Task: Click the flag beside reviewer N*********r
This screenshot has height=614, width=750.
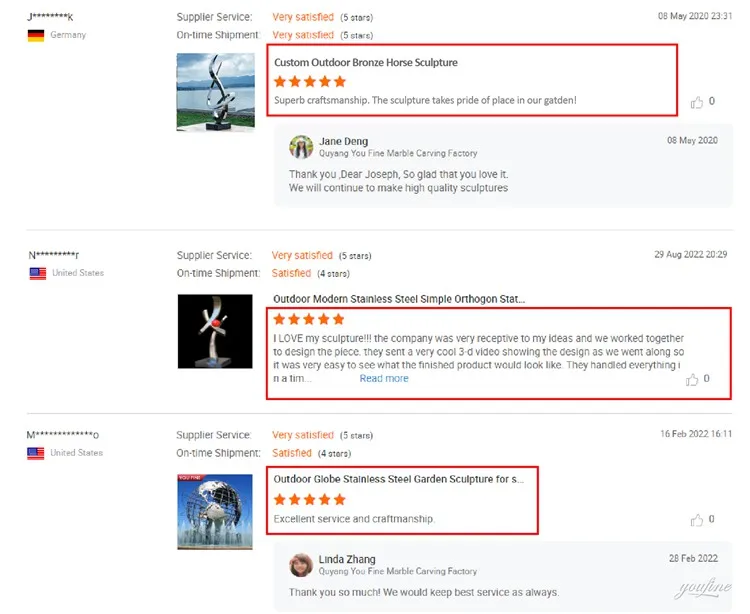Action: (x=38, y=273)
